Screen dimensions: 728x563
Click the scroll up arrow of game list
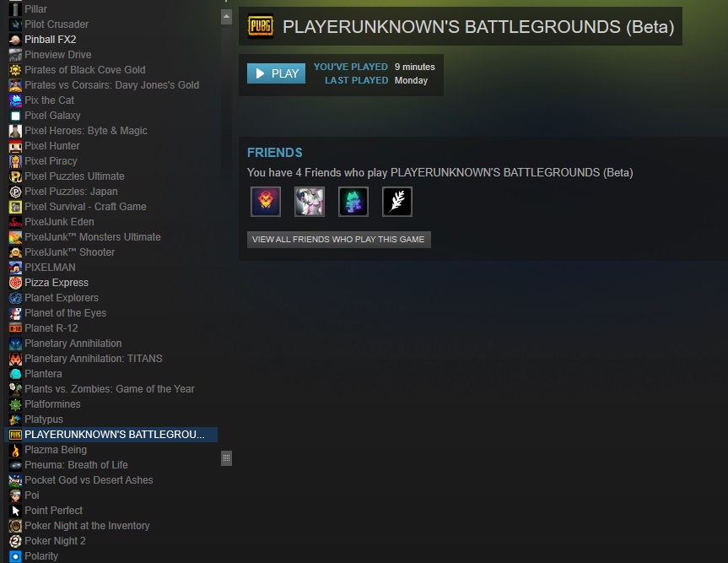(x=227, y=17)
